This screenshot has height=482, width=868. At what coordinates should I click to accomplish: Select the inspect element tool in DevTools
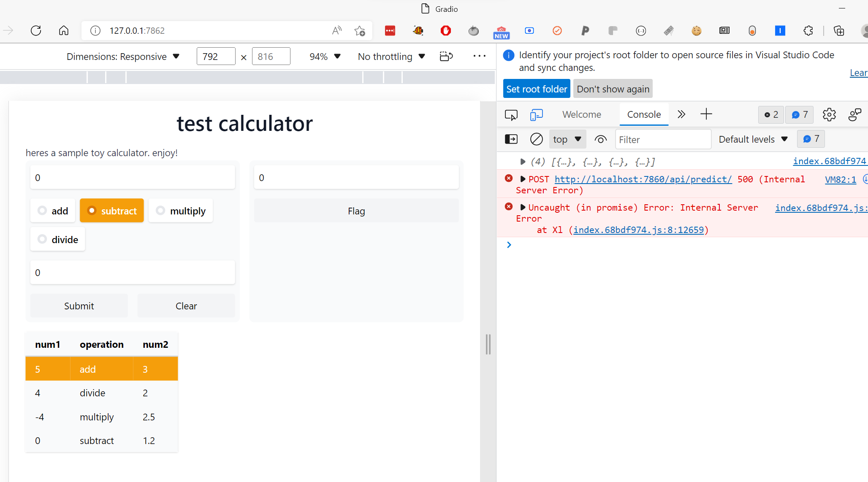(511, 114)
